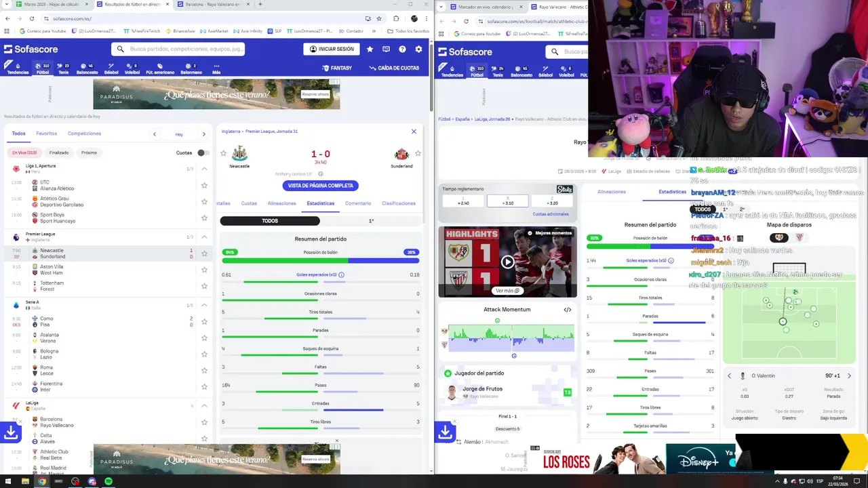Open FANTASY link in left window
This screenshot has height=488, width=868.
point(337,68)
